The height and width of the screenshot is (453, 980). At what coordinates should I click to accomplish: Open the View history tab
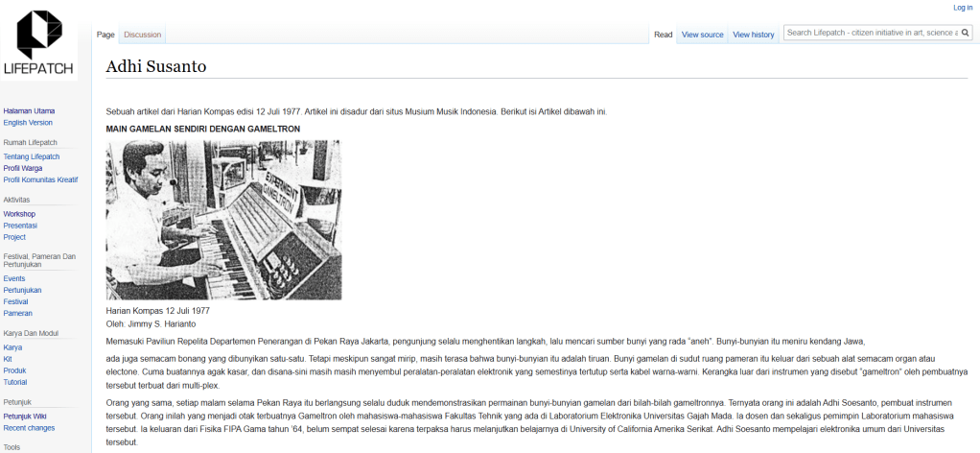pyautogui.click(x=753, y=35)
